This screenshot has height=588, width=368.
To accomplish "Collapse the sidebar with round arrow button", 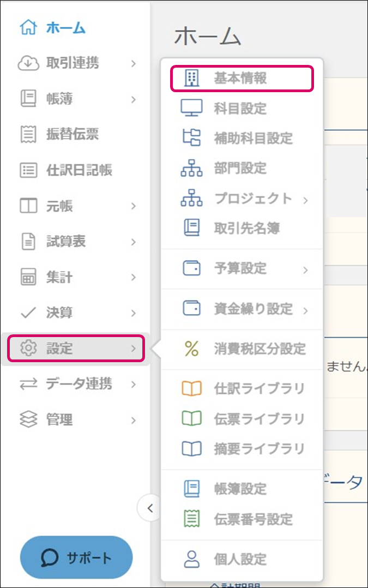I will 150,508.
